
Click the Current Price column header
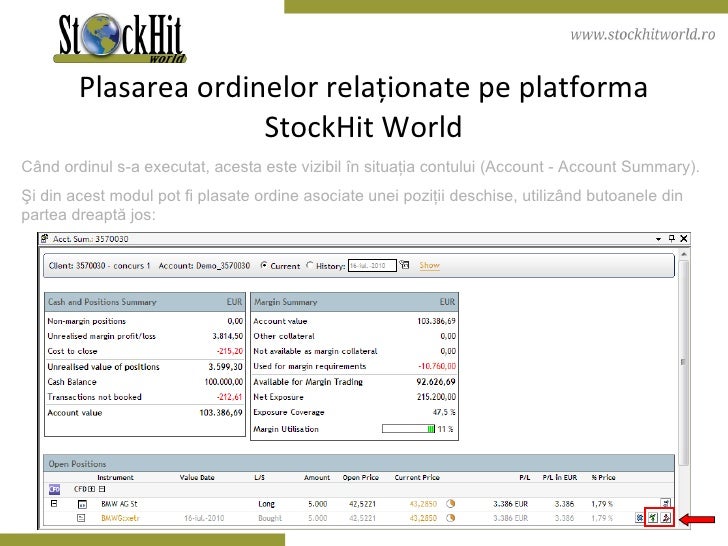(417, 477)
